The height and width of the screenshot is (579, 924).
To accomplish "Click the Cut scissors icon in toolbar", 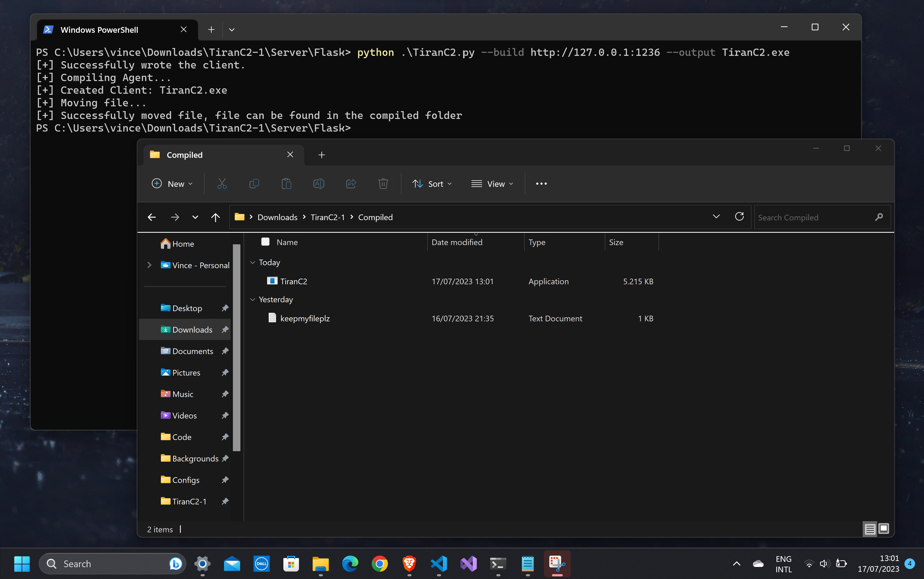I will point(222,184).
